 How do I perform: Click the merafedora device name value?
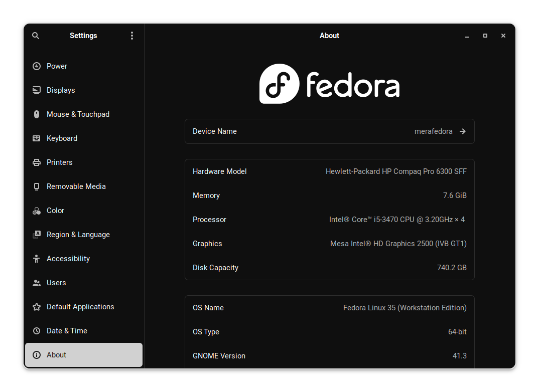[x=434, y=131]
